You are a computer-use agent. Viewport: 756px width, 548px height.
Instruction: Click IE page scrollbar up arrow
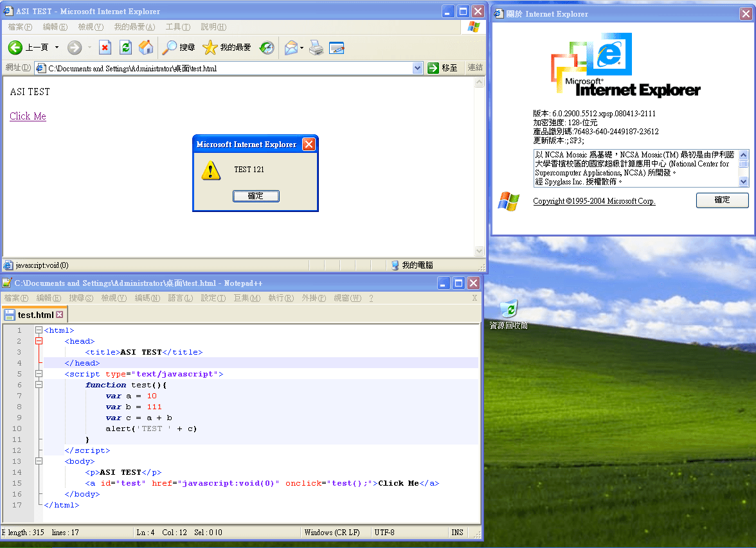click(480, 82)
